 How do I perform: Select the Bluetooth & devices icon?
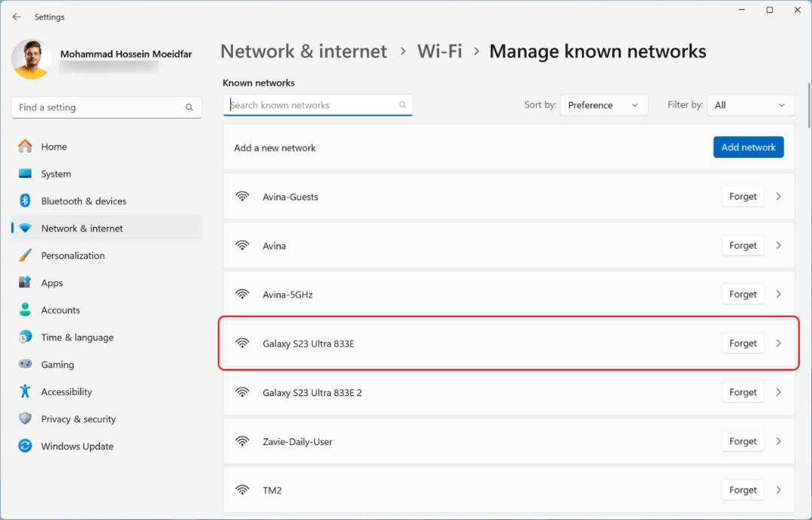(25, 201)
